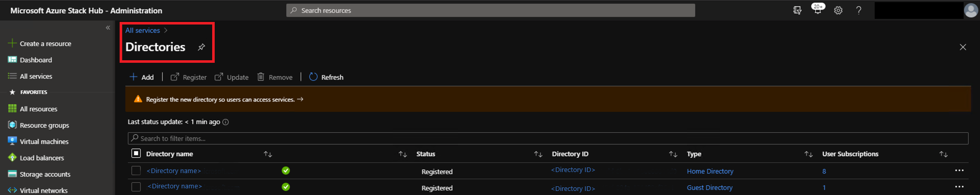Click the Remove trash icon
The image size is (980, 195).
pyautogui.click(x=261, y=77)
